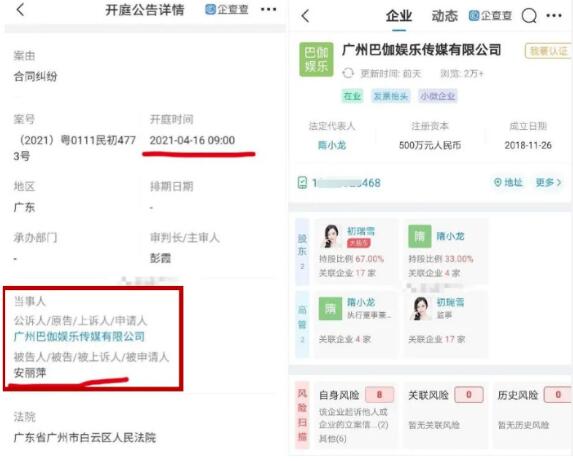Tap the phone icon beside the masked number
The width and height of the screenshot is (573, 461).
pyautogui.click(x=302, y=182)
